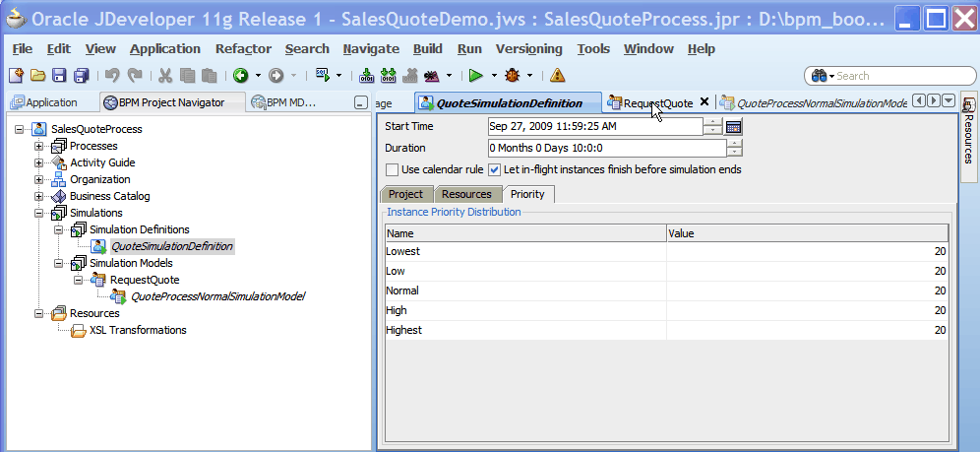Open dropdown arrow next to SQL icon
The height and width of the screenshot is (452, 980).
[x=338, y=76]
